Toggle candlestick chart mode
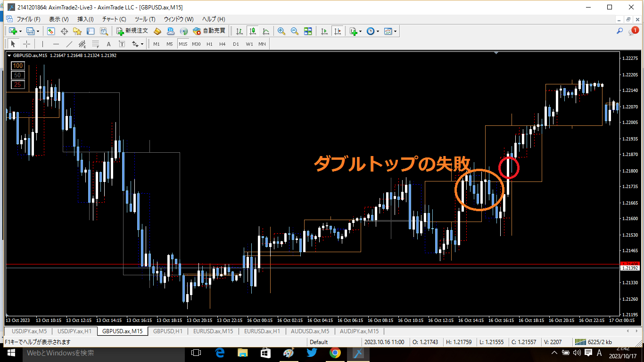 (253, 31)
